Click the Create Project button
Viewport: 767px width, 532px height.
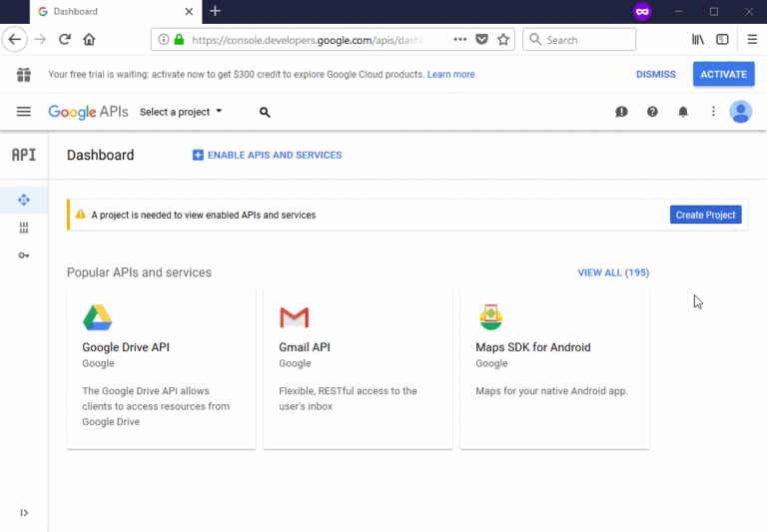coord(705,215)
